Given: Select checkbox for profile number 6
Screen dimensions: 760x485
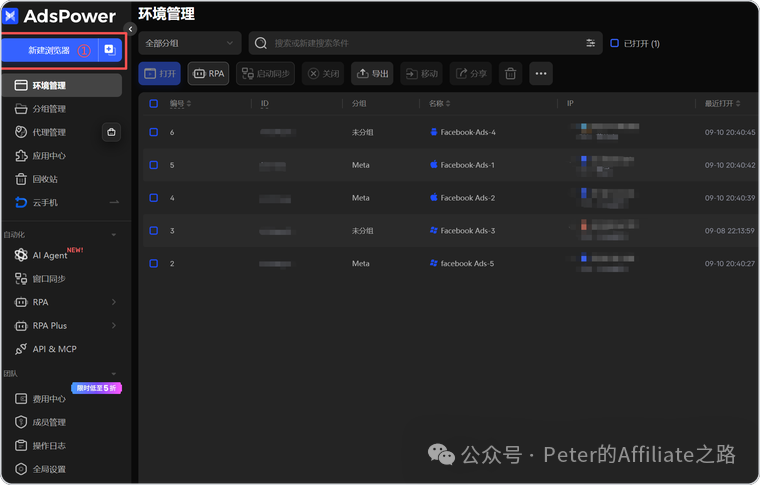Looking at the screenshot, I should [154, 132].
